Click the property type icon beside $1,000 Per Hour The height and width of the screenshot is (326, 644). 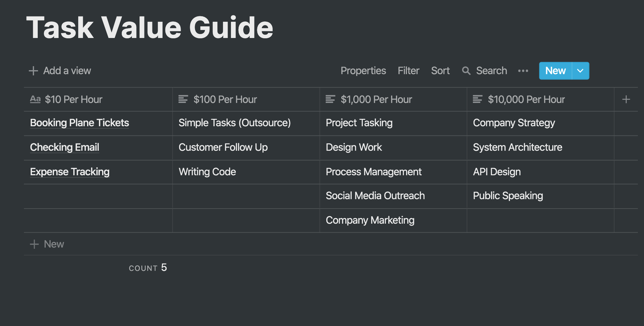tap(330, 99)
